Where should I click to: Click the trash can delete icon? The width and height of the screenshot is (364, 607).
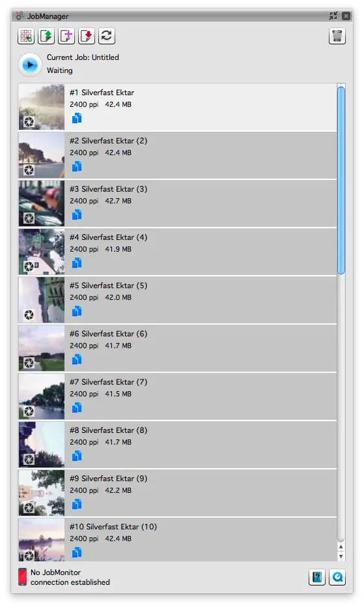pos(337,36)
